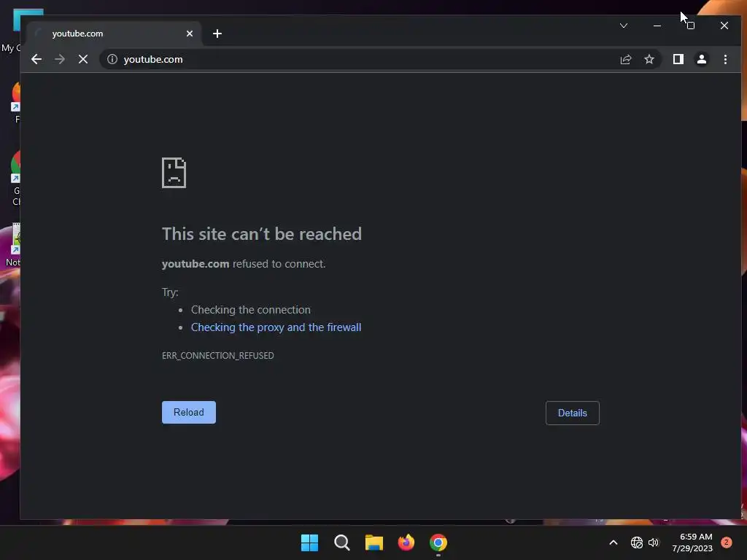Open the Chrome three-dot menu
Image resolution: width=747 pixels, height=560 pixels.
725,59
